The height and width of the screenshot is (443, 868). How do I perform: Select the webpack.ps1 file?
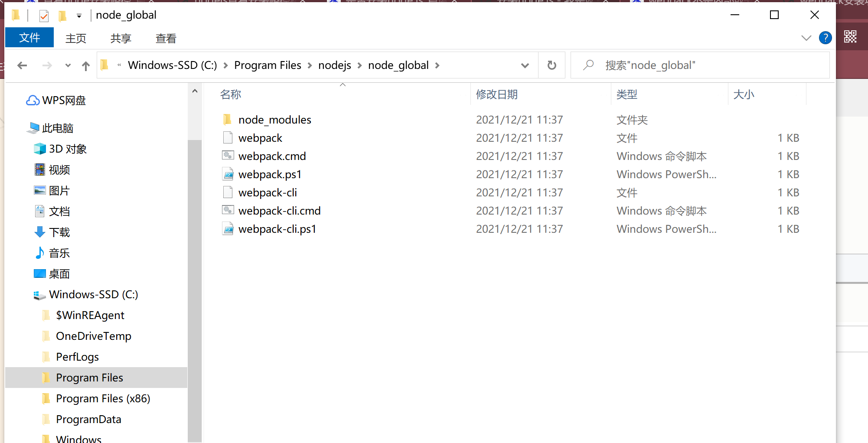[270, 174]
